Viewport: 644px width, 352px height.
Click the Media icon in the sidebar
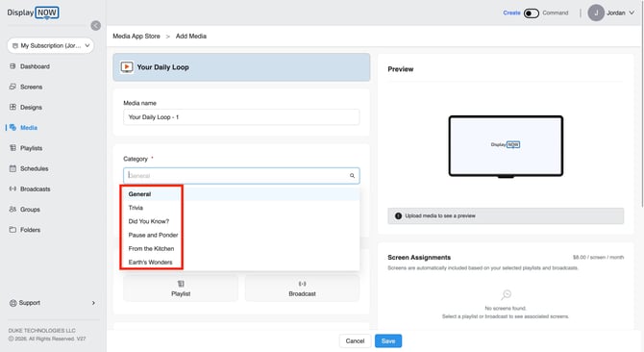click(x=12, y=127)
